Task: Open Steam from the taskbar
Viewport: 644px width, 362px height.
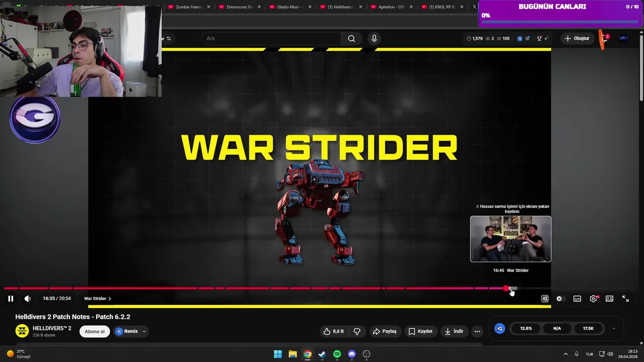Action: coord(322,354)
